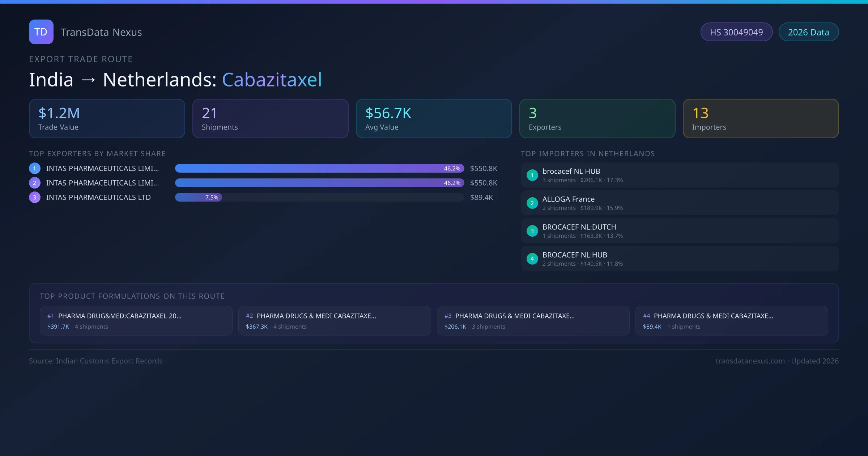Click rank 2 exporter badge icon
The width and height of the screenshot is (868, 456).
pos(35,183)
